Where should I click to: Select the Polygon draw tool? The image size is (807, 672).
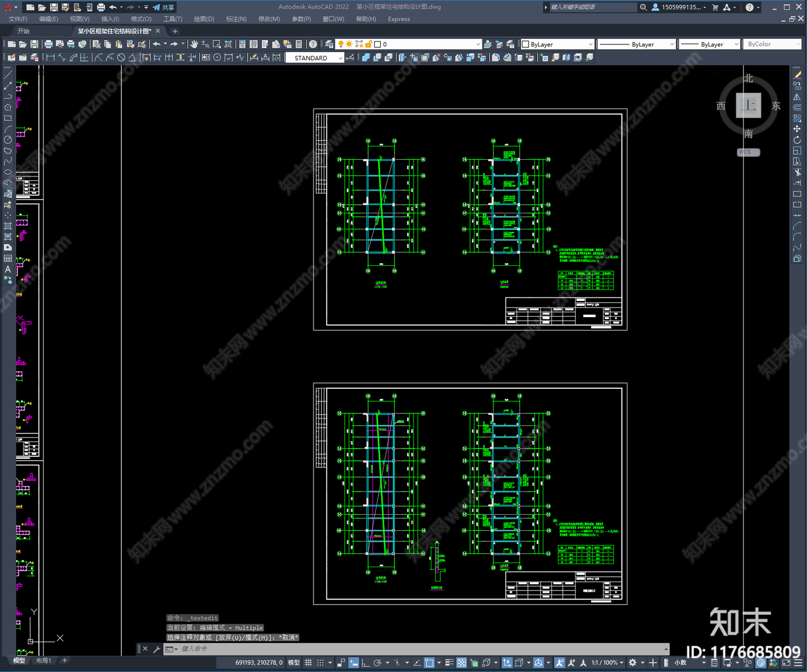point(8,107)
